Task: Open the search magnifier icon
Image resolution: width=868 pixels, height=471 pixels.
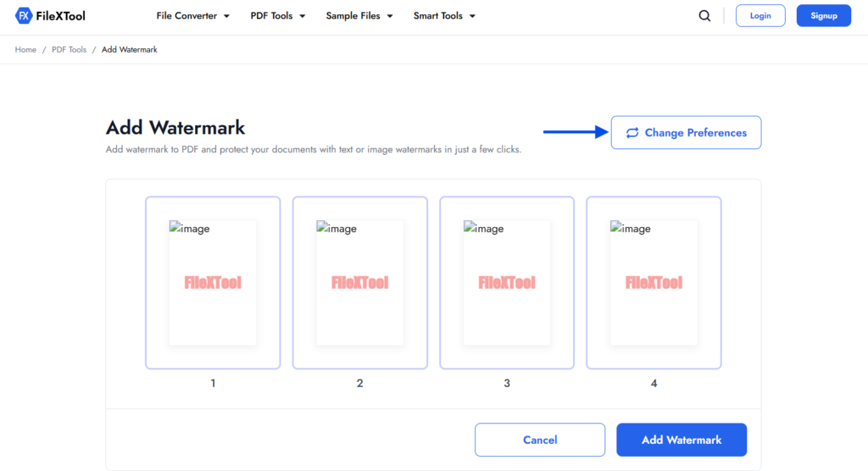Action: [704, 15]
